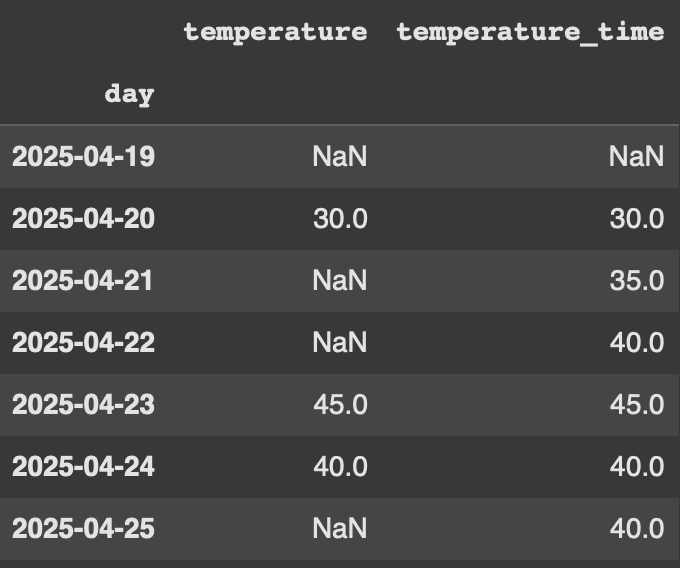
Task: Click temperature_time 40.0 cell for 2025-04-24
Action: coord(637,466)
